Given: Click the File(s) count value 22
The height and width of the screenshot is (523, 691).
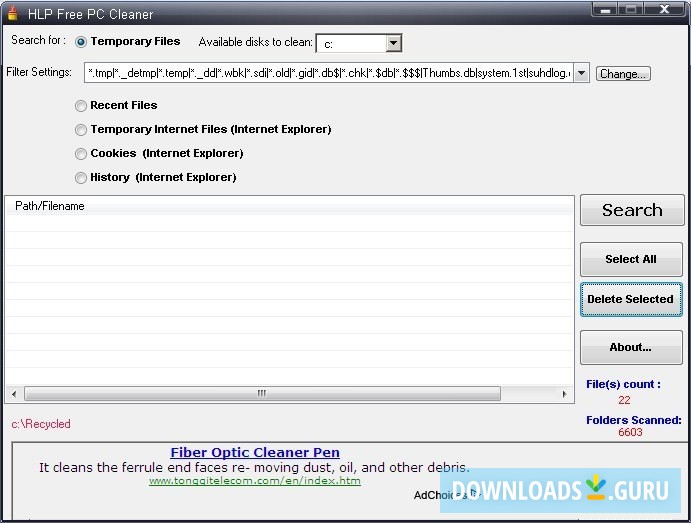Looking at the screenshot, I should [x=624, y=400].
